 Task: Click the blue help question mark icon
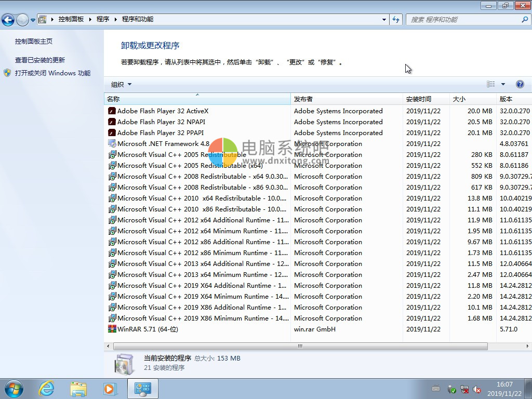click(x=520, y=84)
